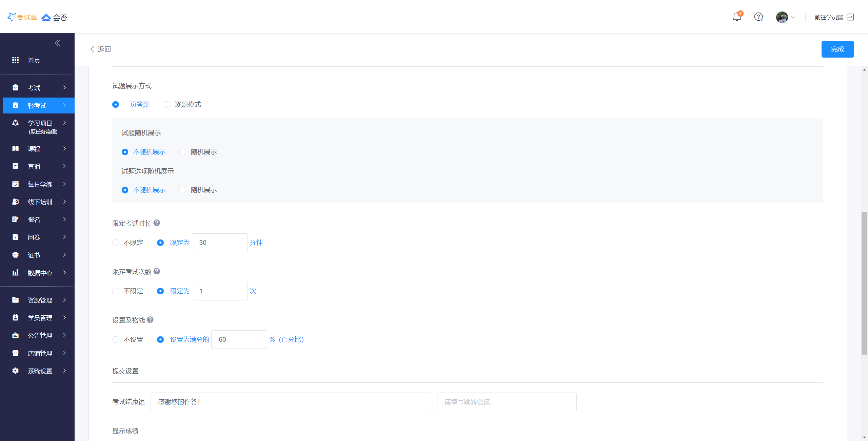Click the page vertical scrollbar thumb

click(864, 283)
